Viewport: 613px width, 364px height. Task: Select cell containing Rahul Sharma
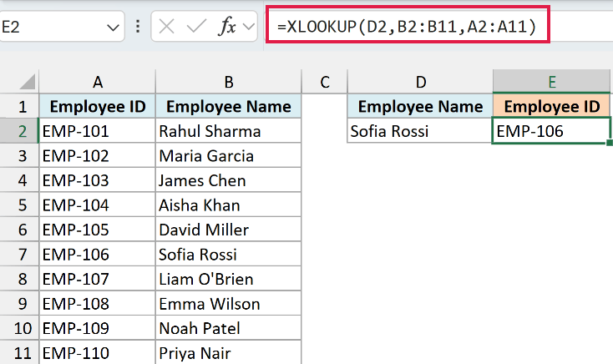point(229,131)
